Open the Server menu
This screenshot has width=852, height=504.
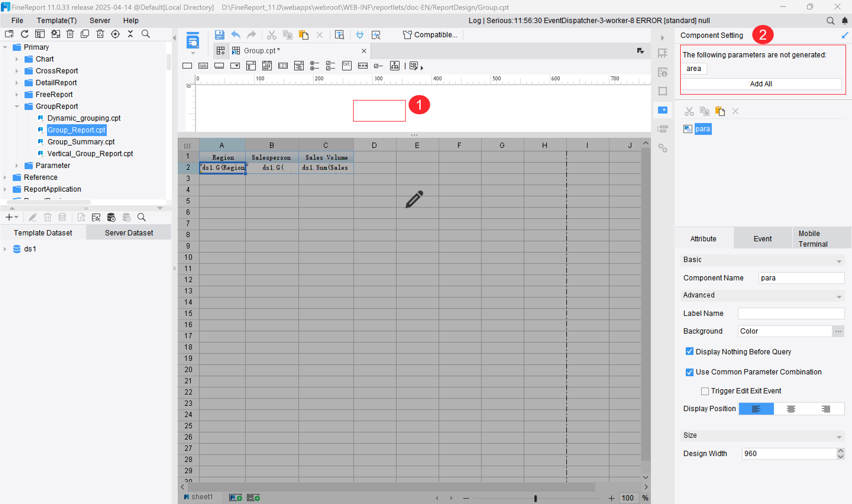pos(100,21)
